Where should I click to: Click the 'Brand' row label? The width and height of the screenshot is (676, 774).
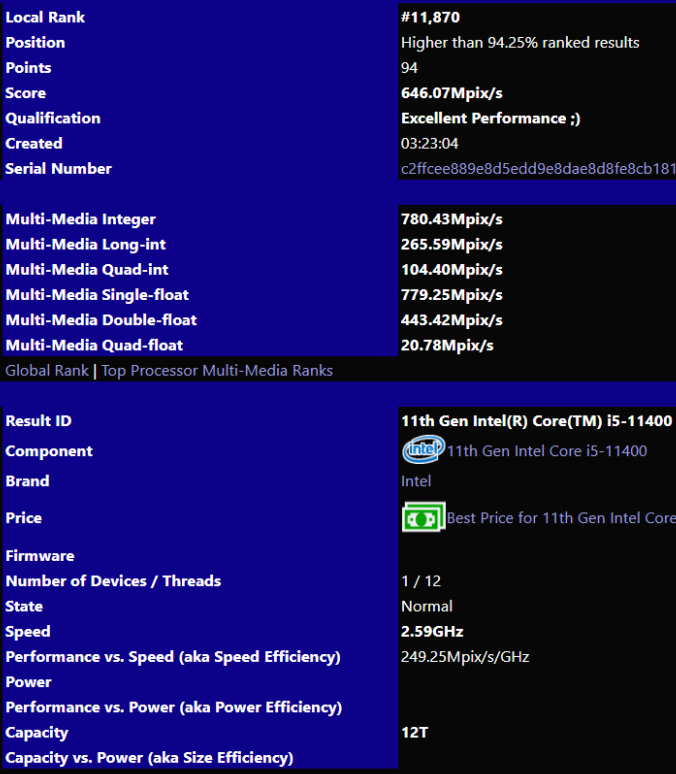click(27, 481)
